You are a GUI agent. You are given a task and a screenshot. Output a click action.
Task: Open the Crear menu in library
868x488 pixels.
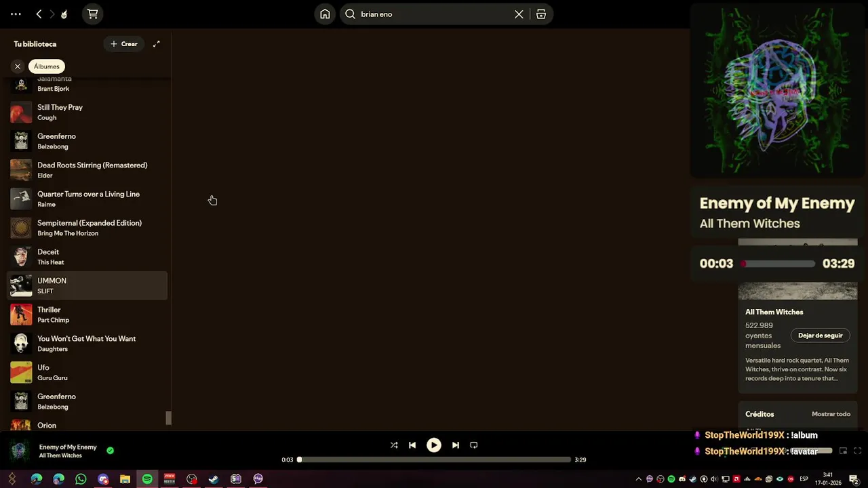123,44
